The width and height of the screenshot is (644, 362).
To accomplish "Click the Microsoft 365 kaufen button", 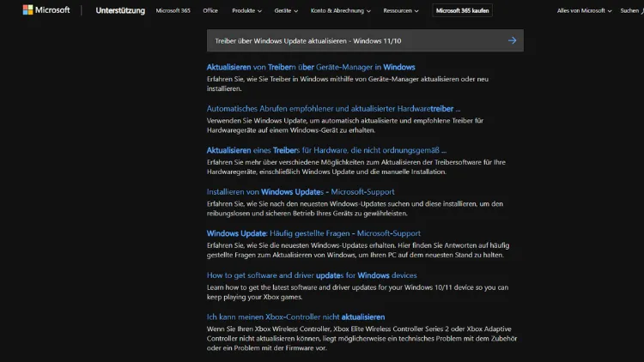I will click(x=462, y=10).
